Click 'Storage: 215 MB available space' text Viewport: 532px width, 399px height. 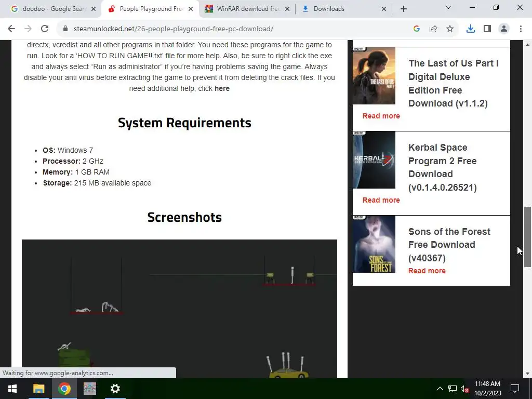pyautogui.click(x=97, y=183)
